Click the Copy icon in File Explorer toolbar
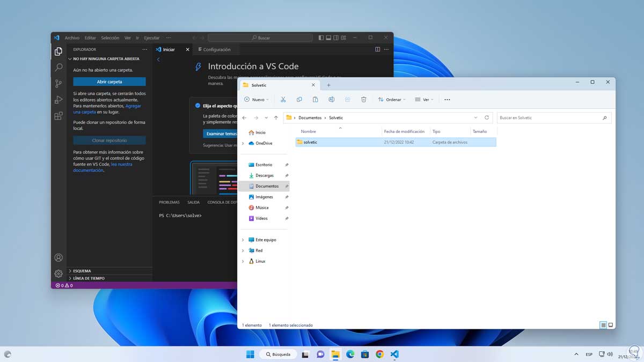 299,99
